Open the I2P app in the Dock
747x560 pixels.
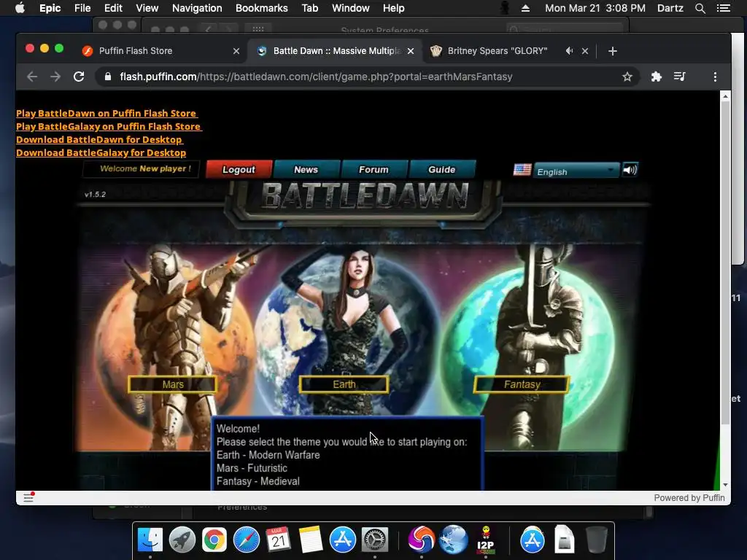485,540
